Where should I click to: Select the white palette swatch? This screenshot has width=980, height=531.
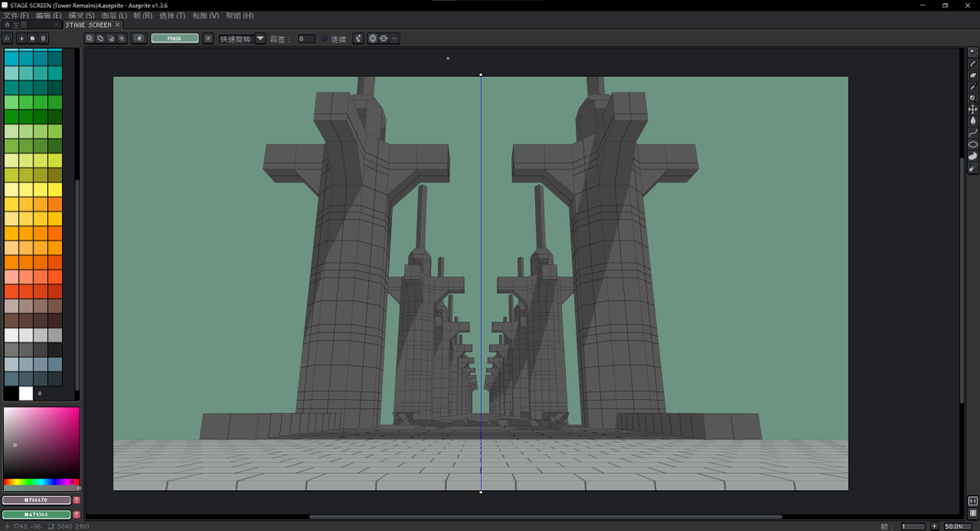(25, 393)
